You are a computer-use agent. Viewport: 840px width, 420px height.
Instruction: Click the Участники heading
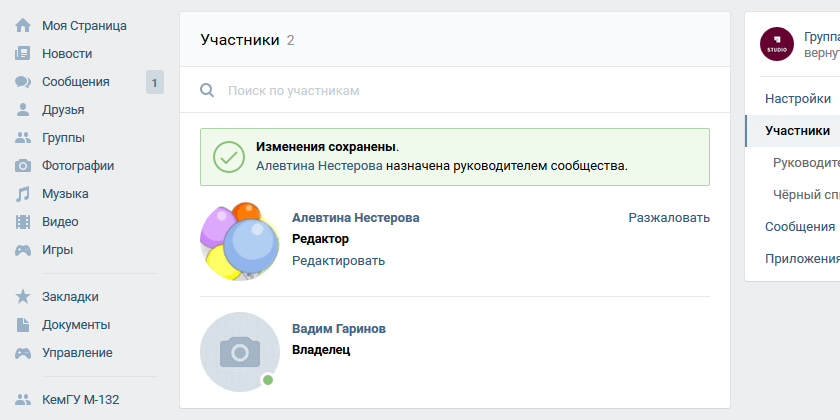[240, 40]
